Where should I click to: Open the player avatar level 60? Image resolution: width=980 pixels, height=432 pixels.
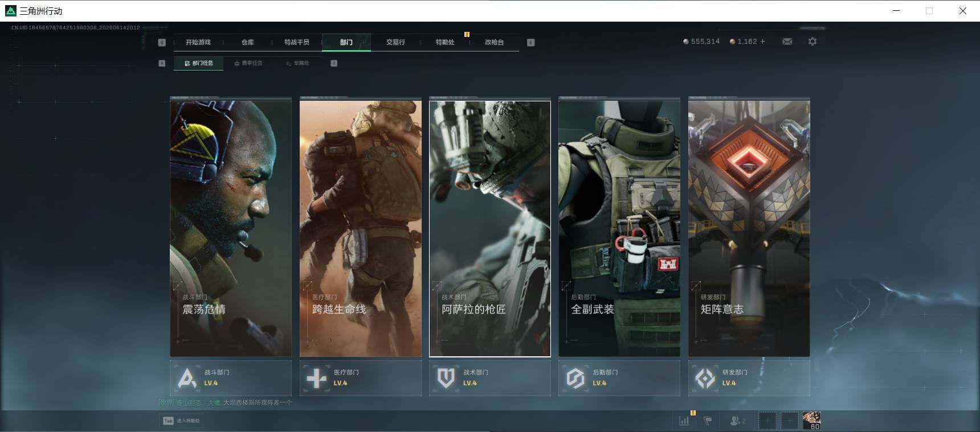click(812, 421)
